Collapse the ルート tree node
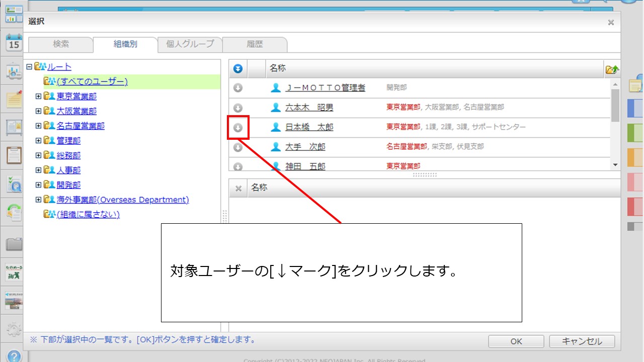Image resolution: width=644 pixels, height=362 pixels. click(29, 66)
